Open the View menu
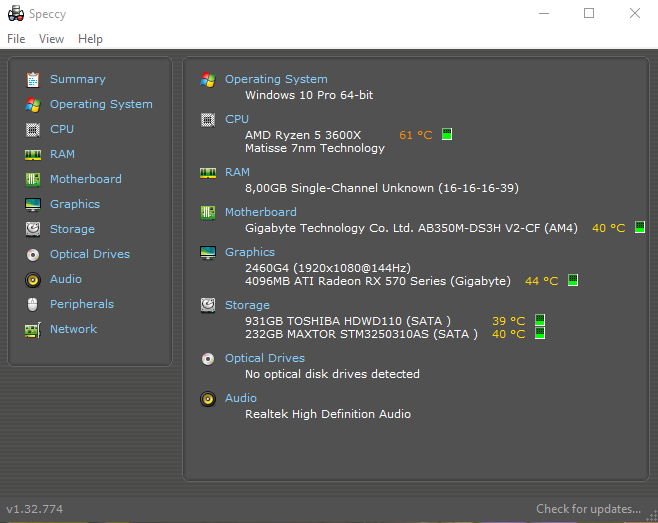658x523 pixels. pyautogui.click(x=52, y=39)
